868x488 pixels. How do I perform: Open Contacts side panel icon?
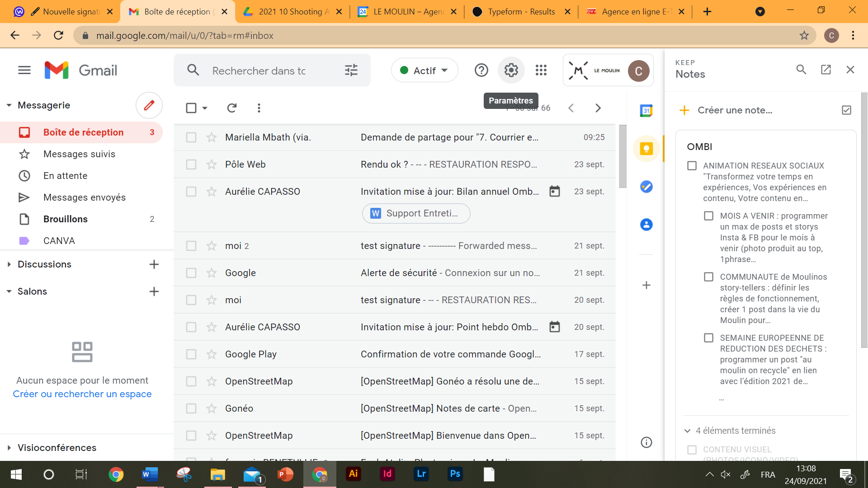(646, 225)
